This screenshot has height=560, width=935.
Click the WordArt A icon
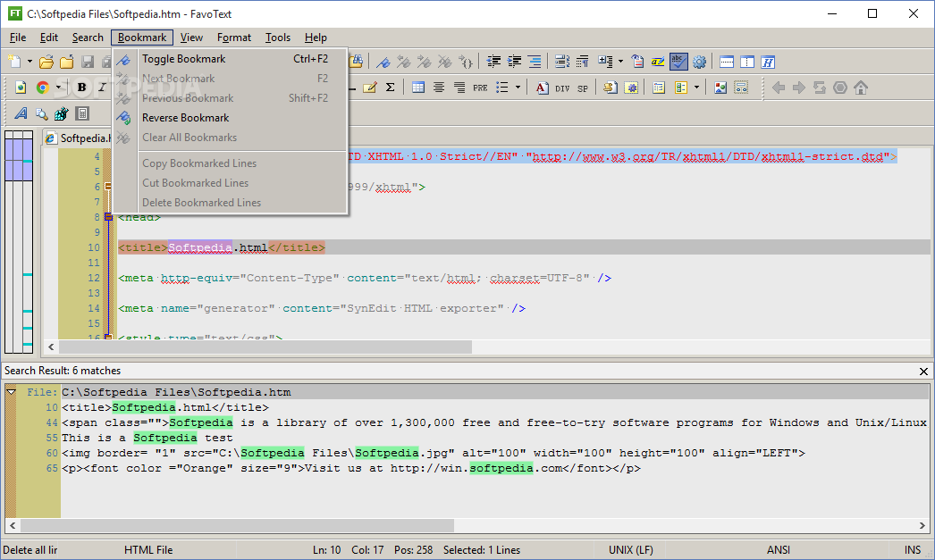(21, 113)
